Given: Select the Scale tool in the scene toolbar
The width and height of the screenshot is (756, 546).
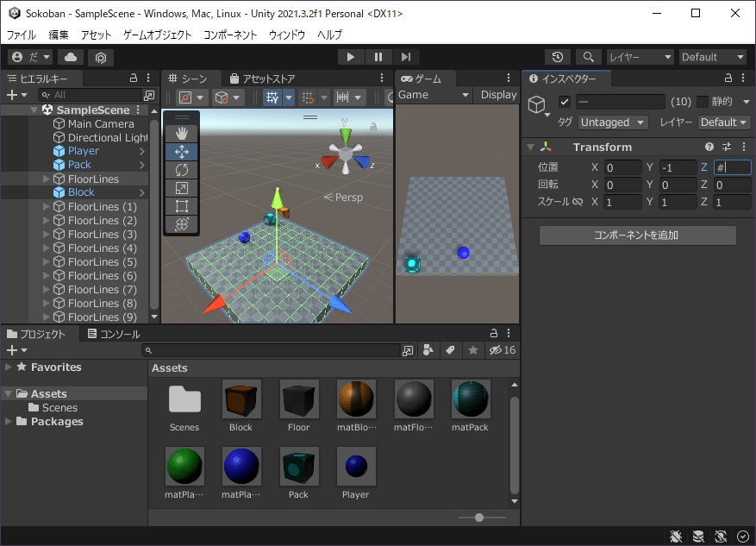Looking at the screenshot, I should (182, 188).
